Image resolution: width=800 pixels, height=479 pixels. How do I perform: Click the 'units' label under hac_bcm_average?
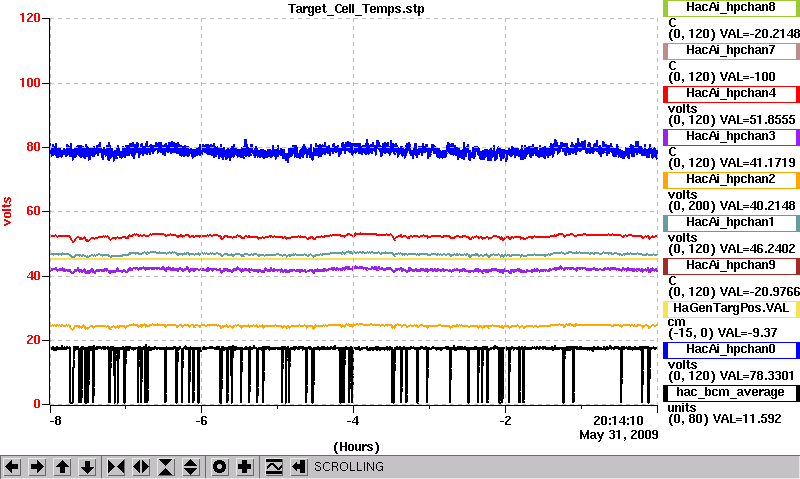682,408
